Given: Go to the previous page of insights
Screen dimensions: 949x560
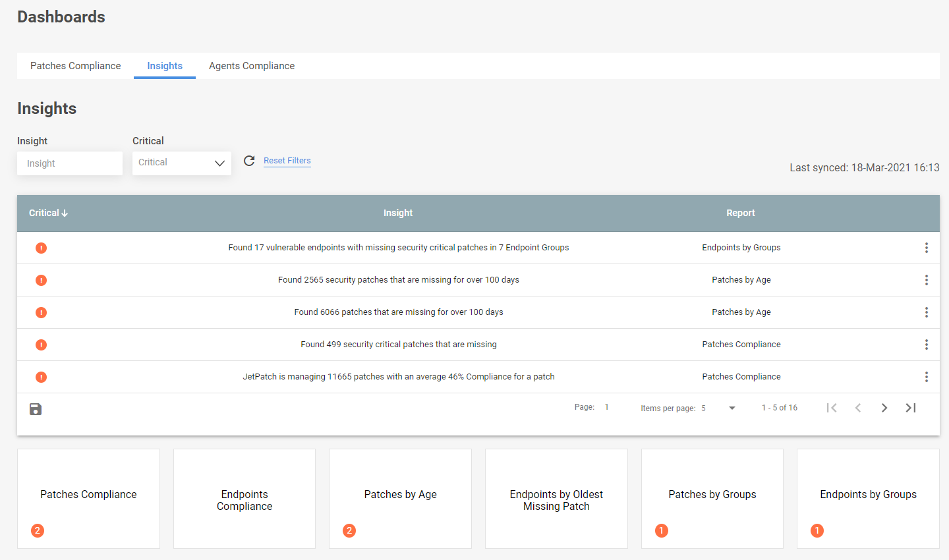Looking at the screenshot, I should pyautogui.click(x=858, y=408).
